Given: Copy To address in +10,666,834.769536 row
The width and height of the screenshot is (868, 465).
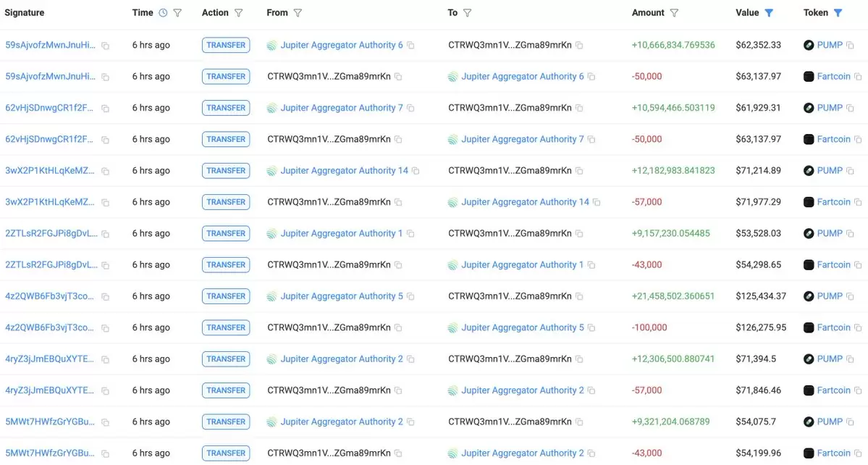Looking at the screenshot, I should (x=579, y=46).
